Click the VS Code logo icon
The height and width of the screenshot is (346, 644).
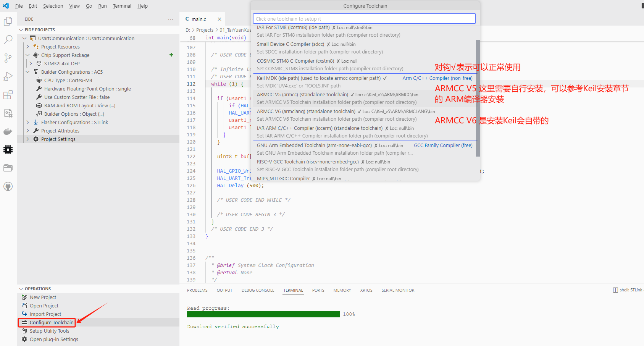(6, 6)
